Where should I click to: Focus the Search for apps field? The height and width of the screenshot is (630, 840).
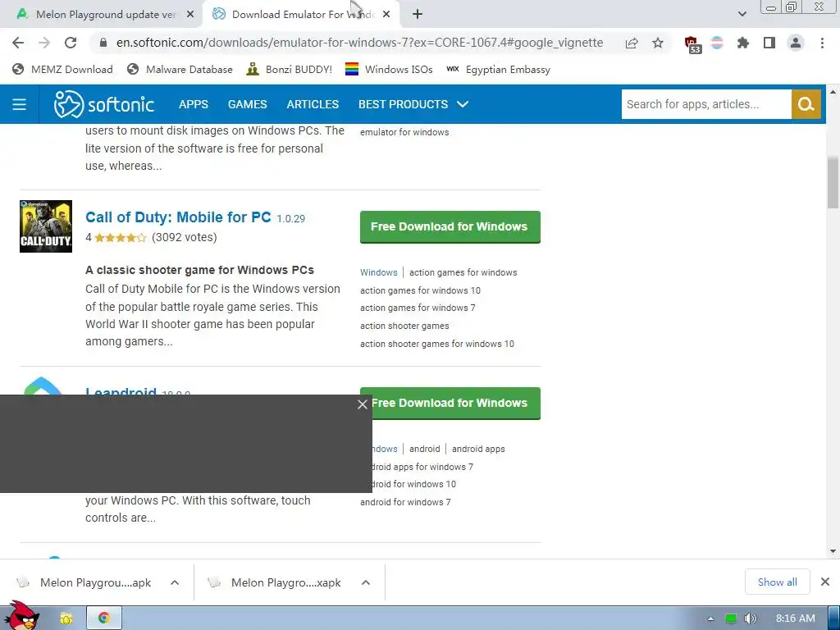pyautogui.click(x=706, y=104)
